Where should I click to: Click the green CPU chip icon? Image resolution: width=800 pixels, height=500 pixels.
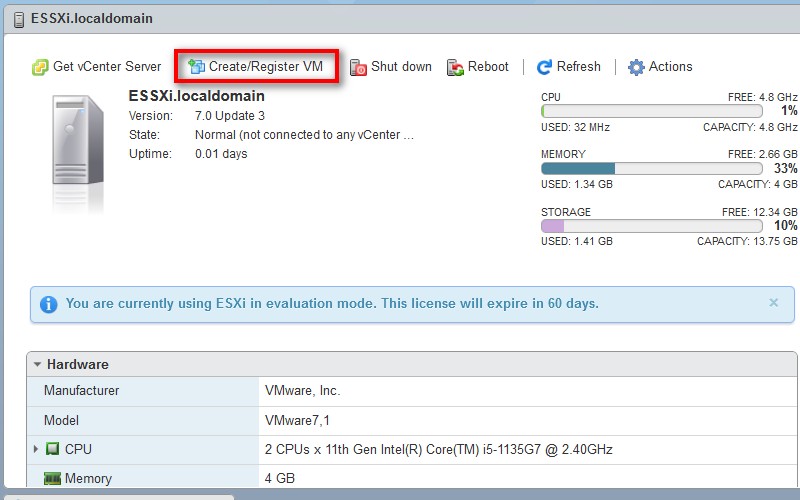(x=53, y=449)
